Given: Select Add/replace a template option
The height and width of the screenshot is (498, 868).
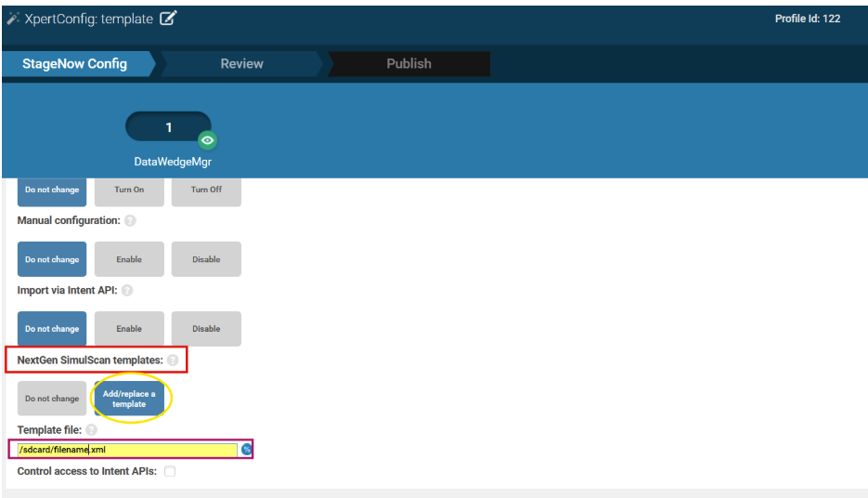Looking at the screenshot, I should [129, 399].
